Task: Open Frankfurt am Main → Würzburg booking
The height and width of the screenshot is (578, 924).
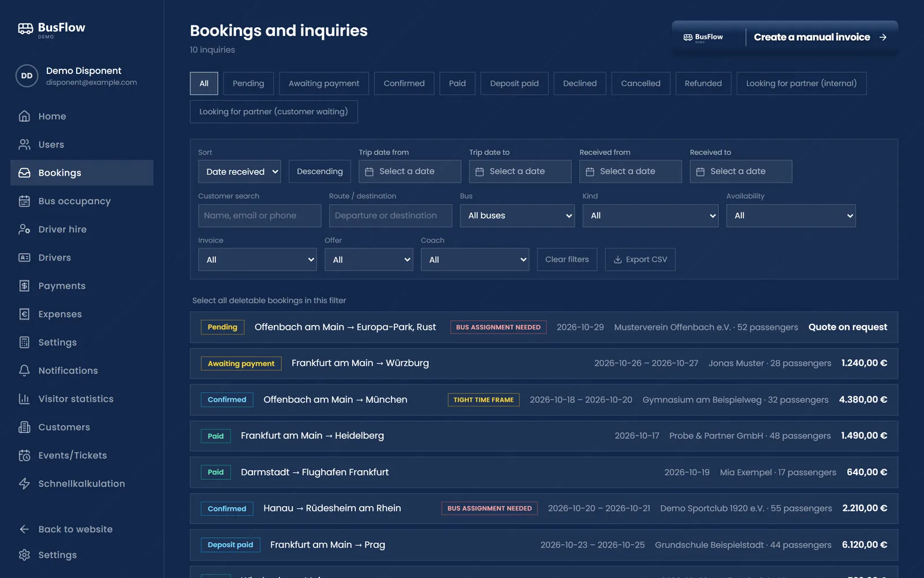Action: [544, 364]
